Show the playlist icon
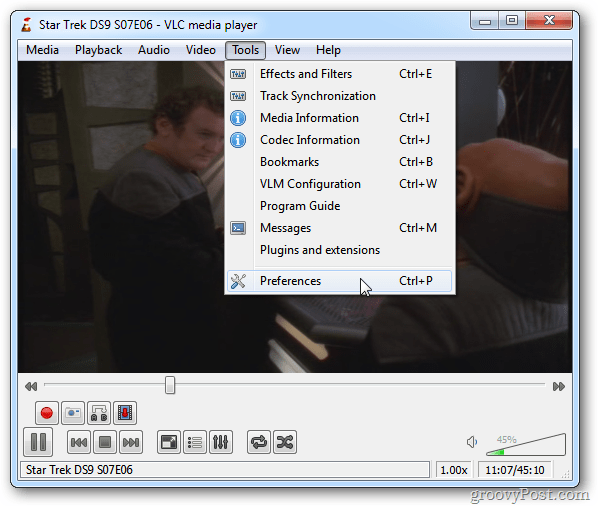Viewport: 598px width, 506px height. (195, 442)
